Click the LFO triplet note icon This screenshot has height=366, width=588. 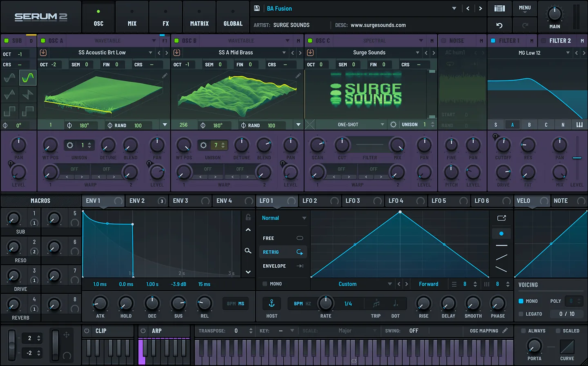point(376,304)
